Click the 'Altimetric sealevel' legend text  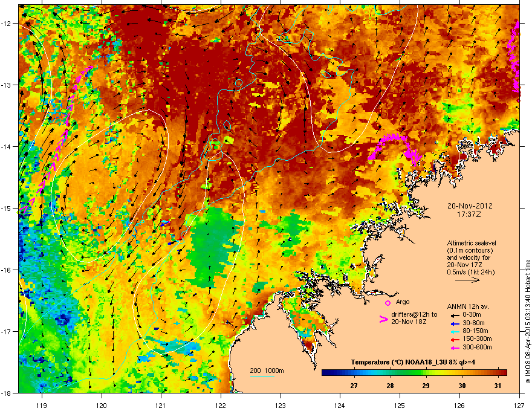(472, 243)
